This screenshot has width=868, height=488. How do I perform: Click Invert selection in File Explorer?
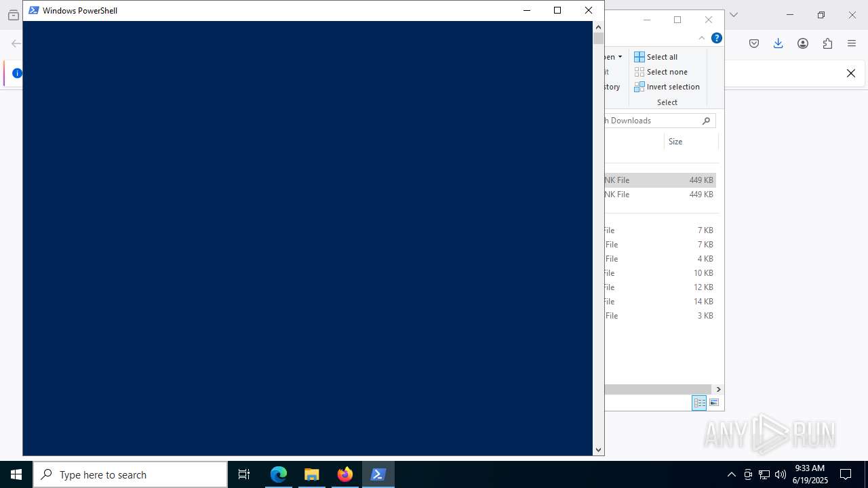click(x=667, y=87)
